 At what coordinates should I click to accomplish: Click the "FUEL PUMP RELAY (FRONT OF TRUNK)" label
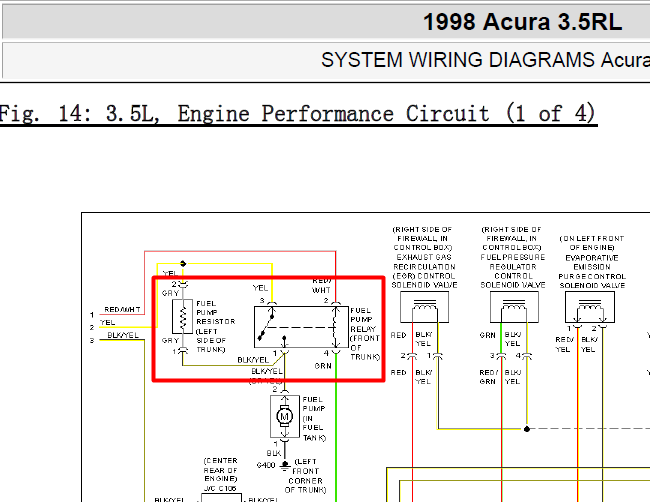click(x=365, y=333)
